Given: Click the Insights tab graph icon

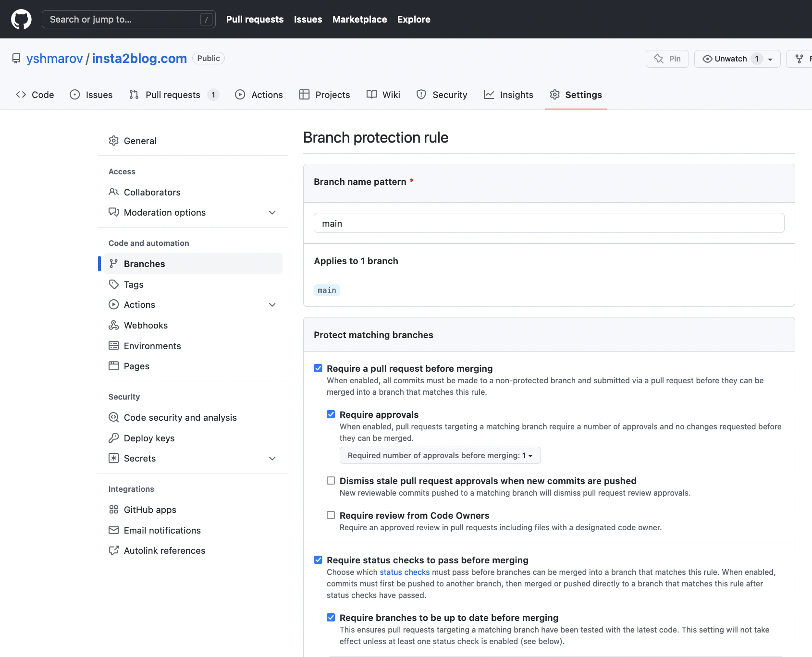Looking at the screenshot, I should (x=489, y=95).
